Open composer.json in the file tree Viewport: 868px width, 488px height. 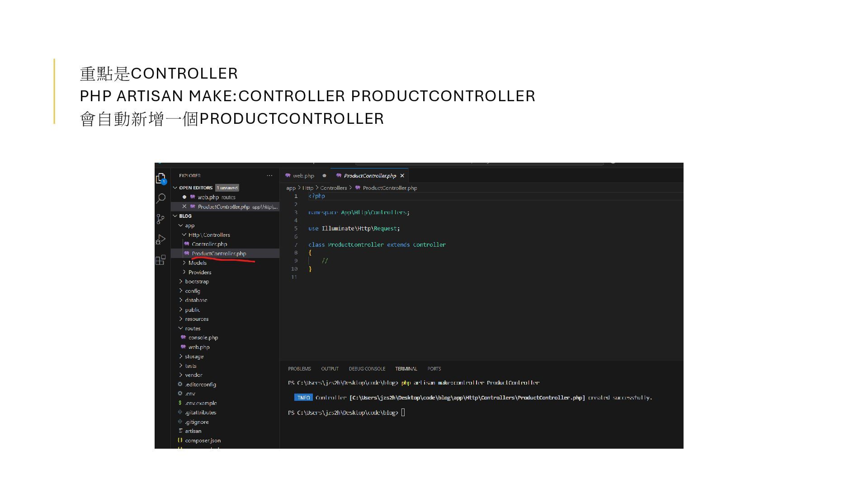[x=203, y=441]
